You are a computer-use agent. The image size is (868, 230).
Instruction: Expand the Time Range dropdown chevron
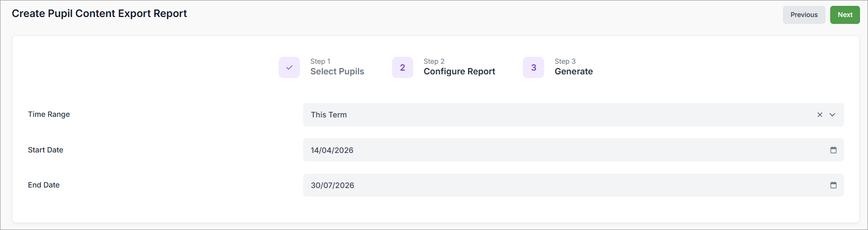coord(832,115)
